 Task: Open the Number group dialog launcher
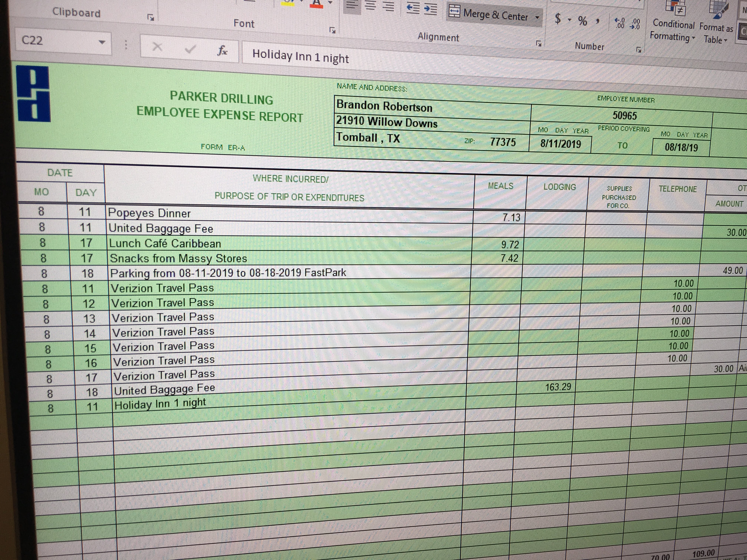(639, 50)
